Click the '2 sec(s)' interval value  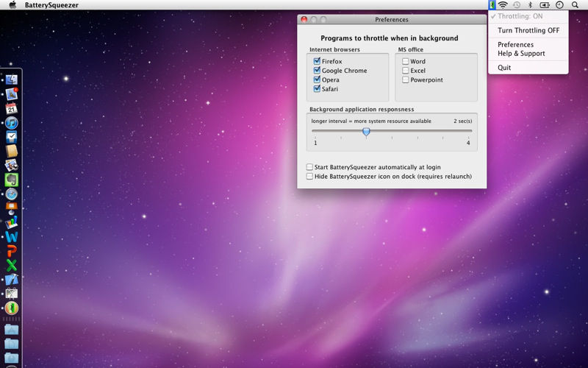click(463, 121)
